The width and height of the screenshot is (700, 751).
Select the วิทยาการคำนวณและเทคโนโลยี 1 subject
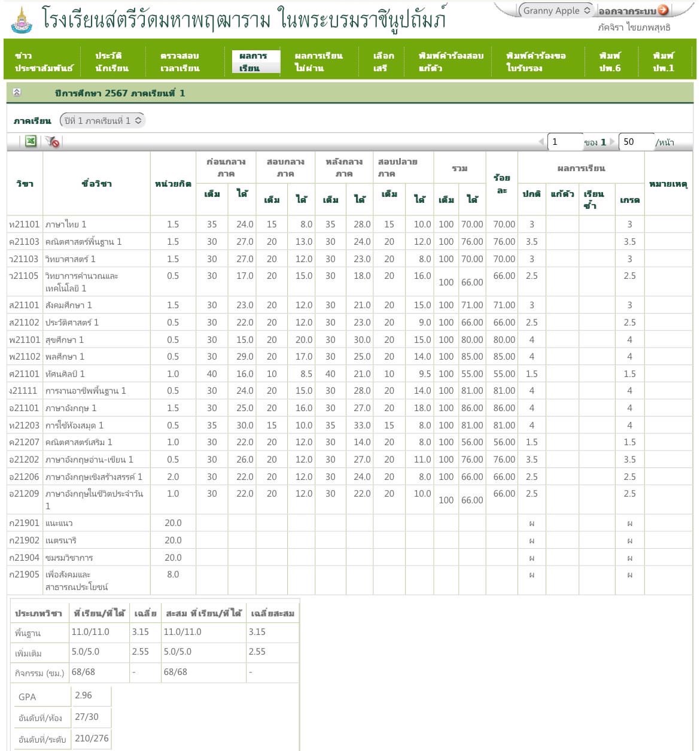click(82, 282)
